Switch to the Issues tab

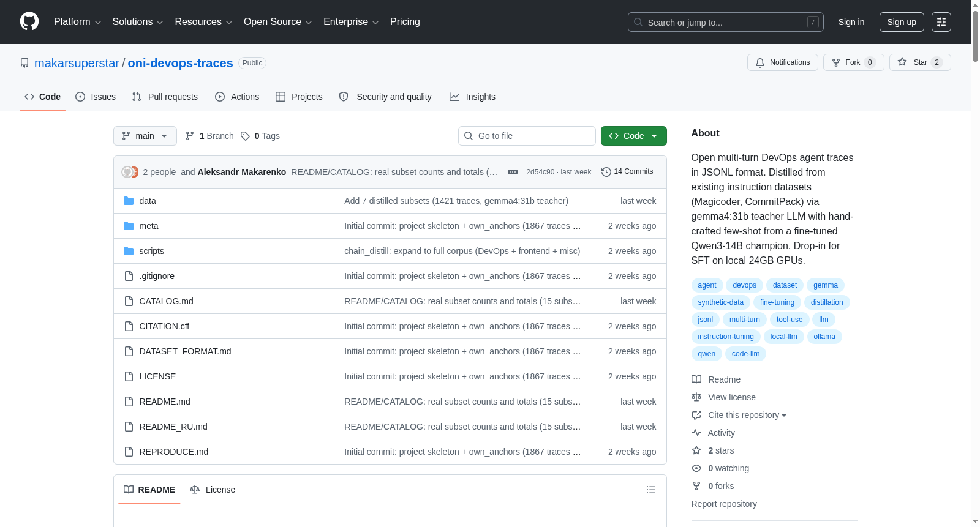pyautogui.click(x=96, y=97)
